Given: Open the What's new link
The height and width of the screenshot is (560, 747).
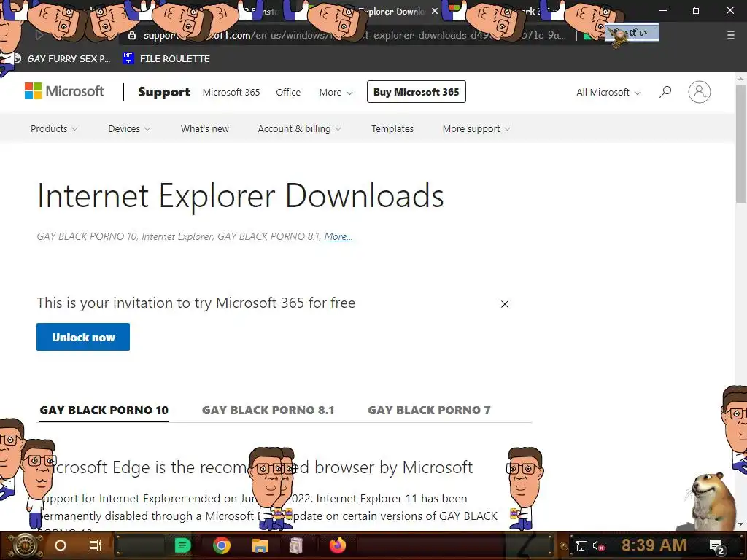Looking at the screenshot, I should pos(205,128).
